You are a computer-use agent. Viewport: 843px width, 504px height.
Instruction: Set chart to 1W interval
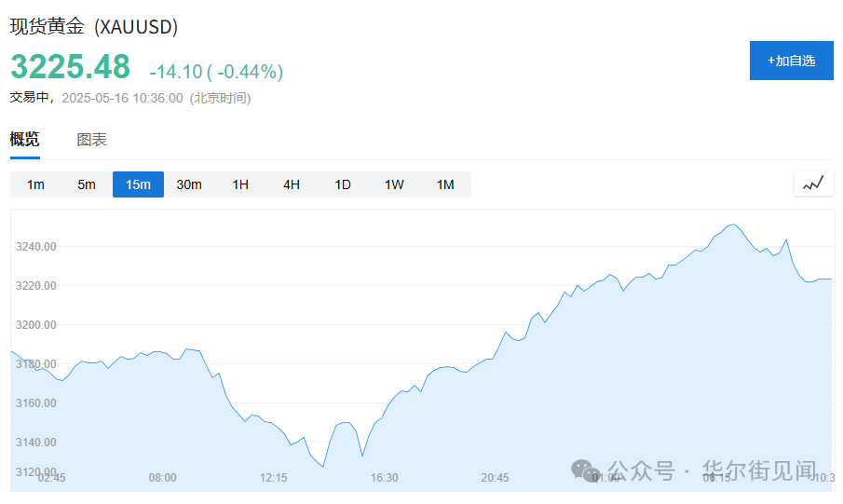click(x=394, y=184)
